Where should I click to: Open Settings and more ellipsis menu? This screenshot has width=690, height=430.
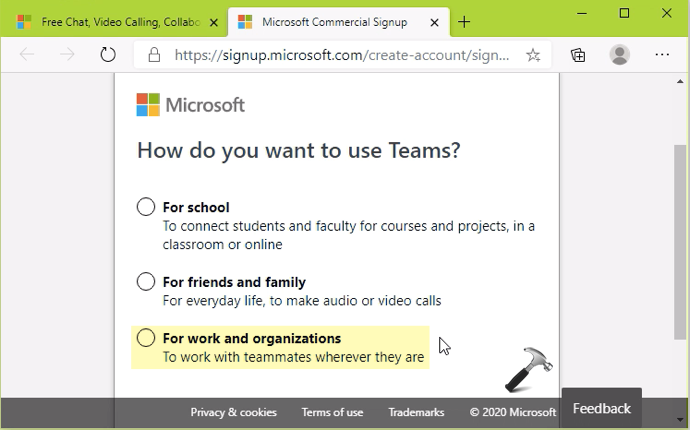pos(662,55)
